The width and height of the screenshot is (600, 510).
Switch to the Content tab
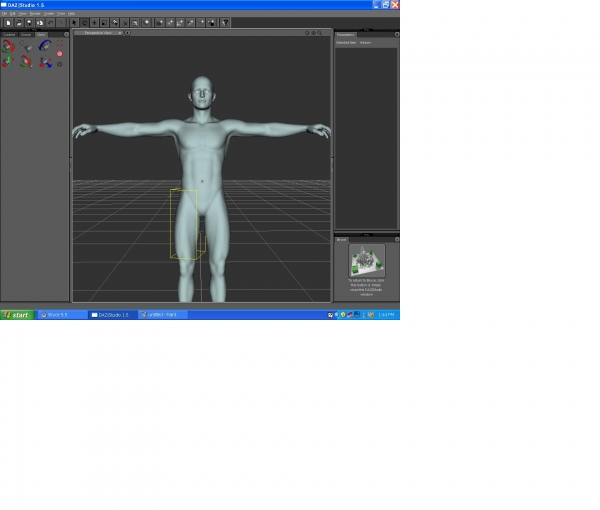point(9,34)
